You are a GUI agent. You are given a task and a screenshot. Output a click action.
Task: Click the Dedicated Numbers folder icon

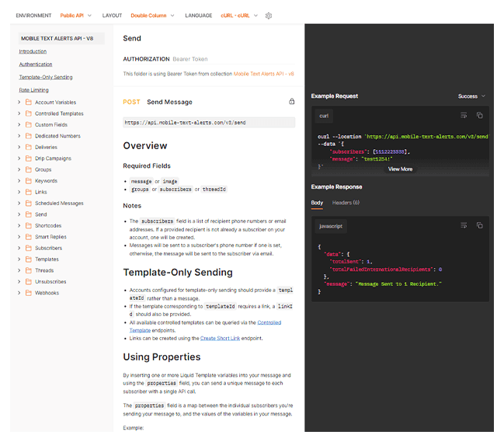tap(29, 136)
